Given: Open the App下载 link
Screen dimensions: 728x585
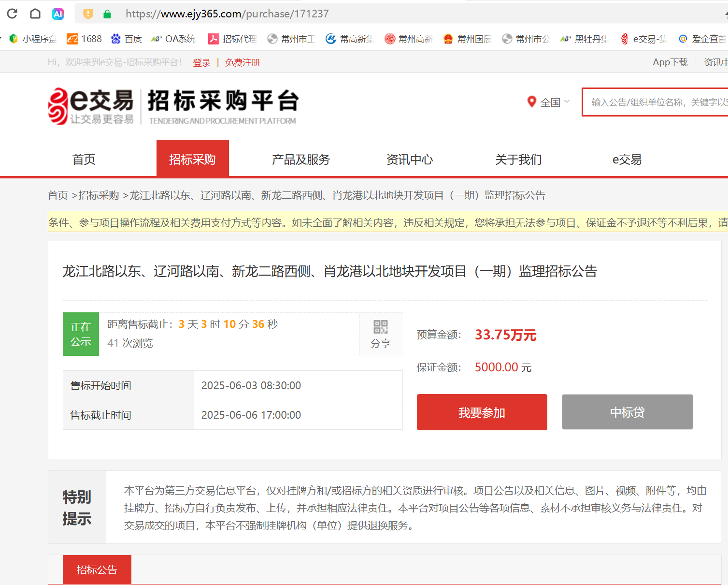Looking at the screenshot, I should (x=670, y=62).
